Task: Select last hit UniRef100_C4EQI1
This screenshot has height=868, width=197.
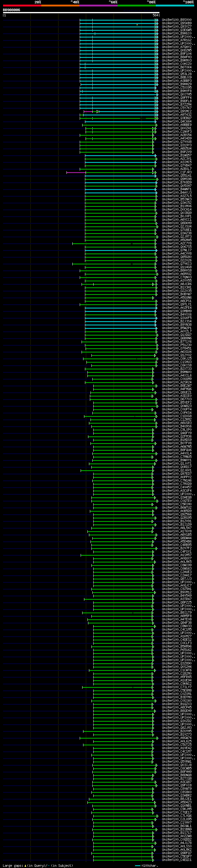Action: (176, 860)
